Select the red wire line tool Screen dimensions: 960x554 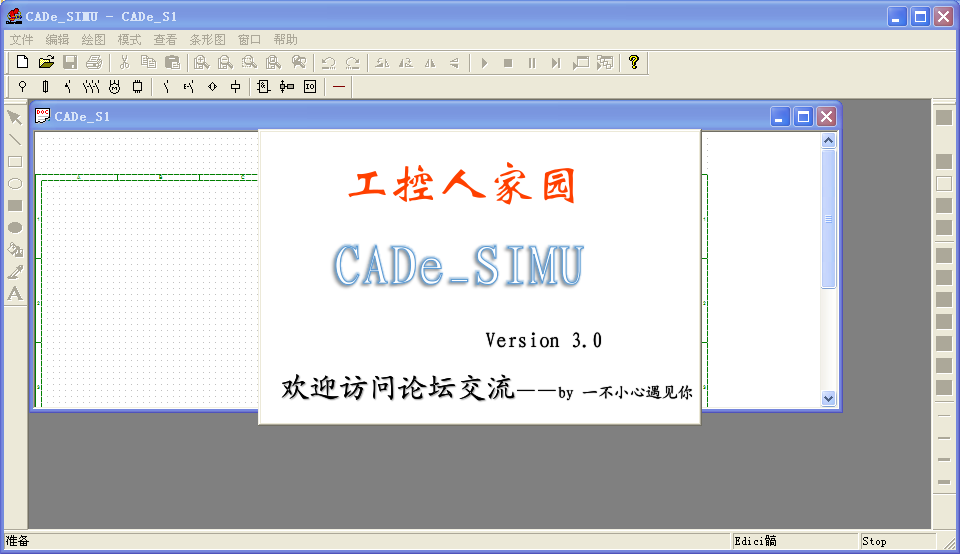[x=339, y=87]
